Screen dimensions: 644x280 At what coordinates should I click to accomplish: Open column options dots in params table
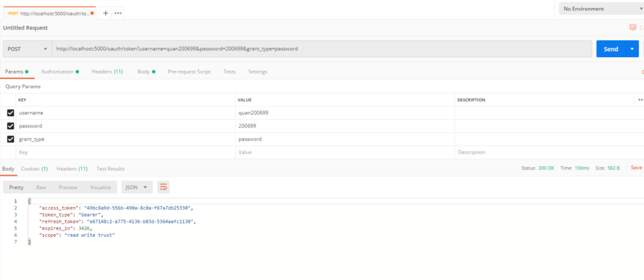(640, 100)
